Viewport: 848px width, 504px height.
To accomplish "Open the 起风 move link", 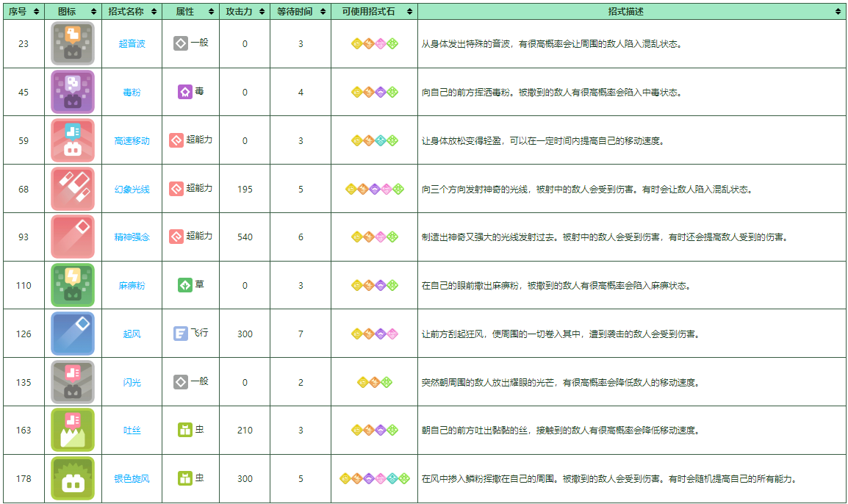I will click(x=132, y=334).
